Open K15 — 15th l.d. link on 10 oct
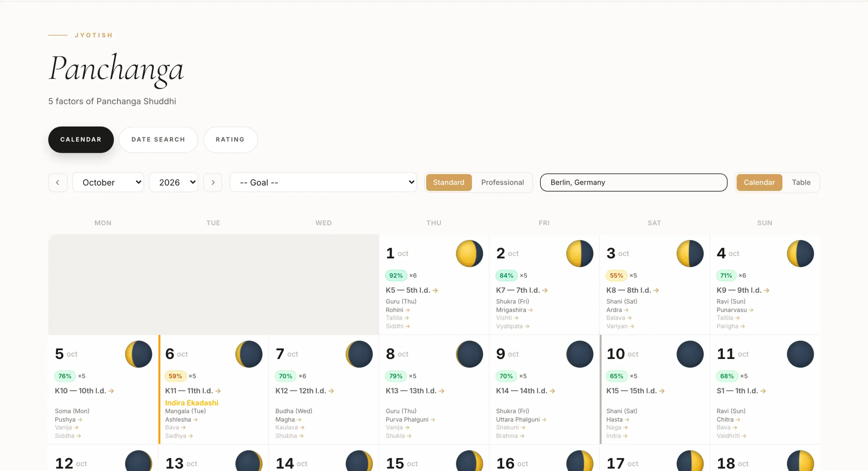 click(x=635, y=391)
